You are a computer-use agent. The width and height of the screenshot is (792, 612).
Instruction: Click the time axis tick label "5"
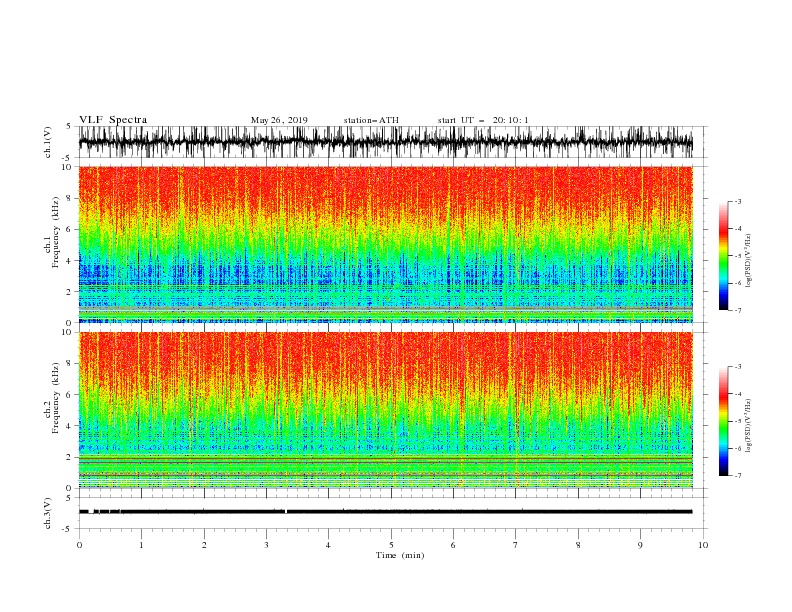(391, 545)
